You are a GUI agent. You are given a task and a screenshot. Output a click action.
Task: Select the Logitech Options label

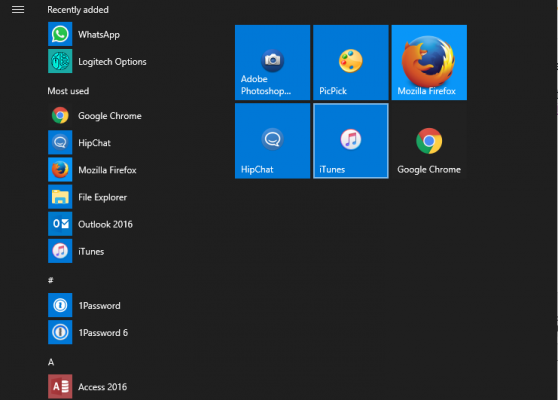[112, 62]
